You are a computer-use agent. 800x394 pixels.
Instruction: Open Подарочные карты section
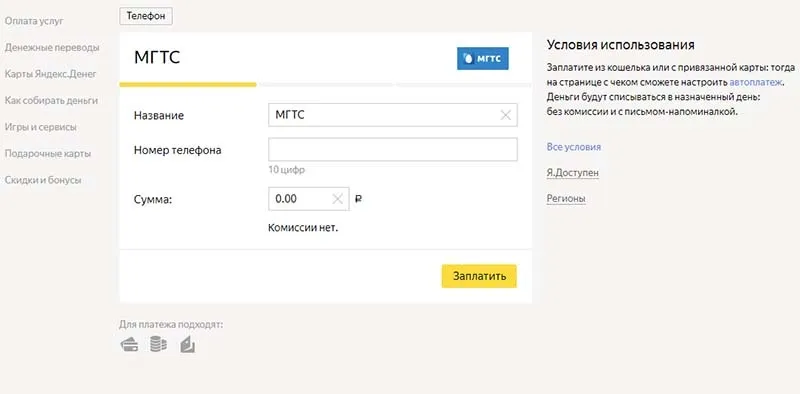[x=48, y=154]
